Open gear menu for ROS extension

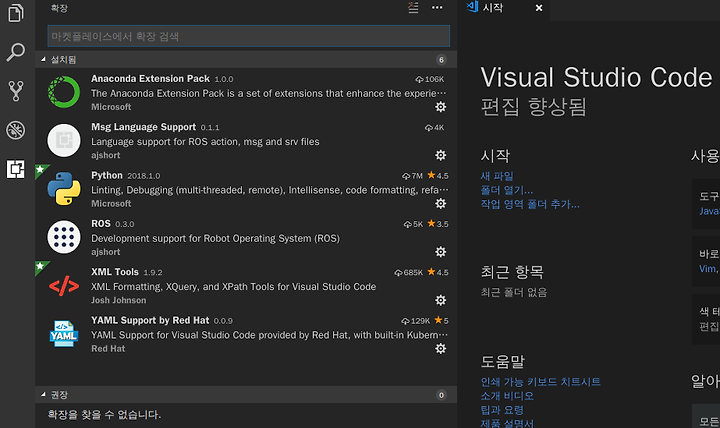pyautogui.click(x=440, y=252)
